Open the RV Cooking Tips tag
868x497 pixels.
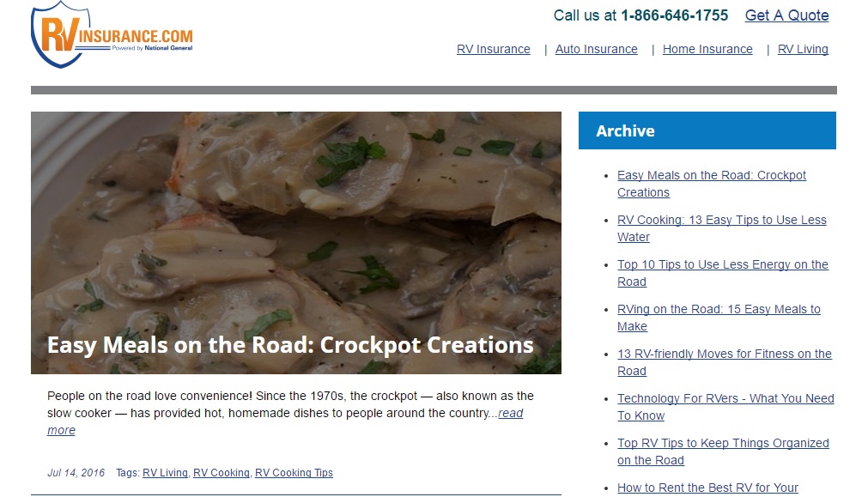coord(294,473)
